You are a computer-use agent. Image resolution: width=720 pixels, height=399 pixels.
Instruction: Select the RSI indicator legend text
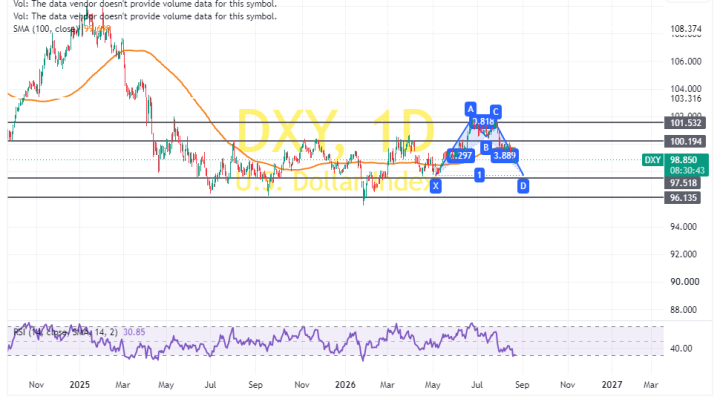click(79, 332)
